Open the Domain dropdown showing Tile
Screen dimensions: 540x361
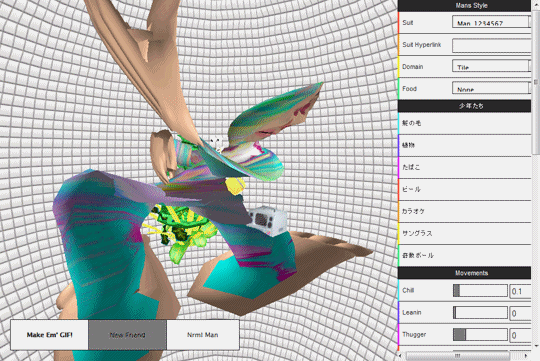[491, 66]
